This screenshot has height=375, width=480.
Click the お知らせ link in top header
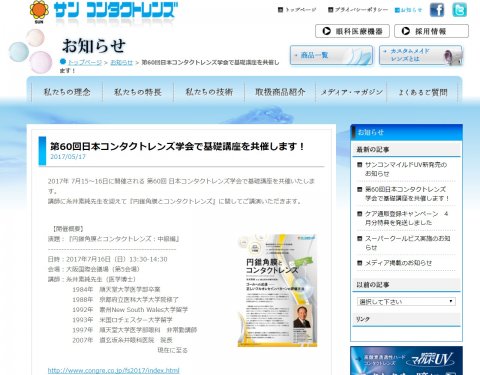pos(409,10)
